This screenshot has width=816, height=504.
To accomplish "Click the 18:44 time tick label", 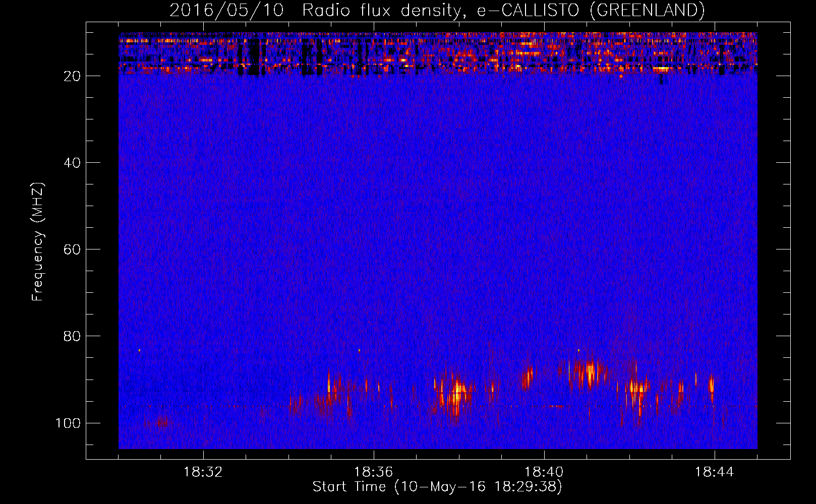I will click(x=715, y=472).
